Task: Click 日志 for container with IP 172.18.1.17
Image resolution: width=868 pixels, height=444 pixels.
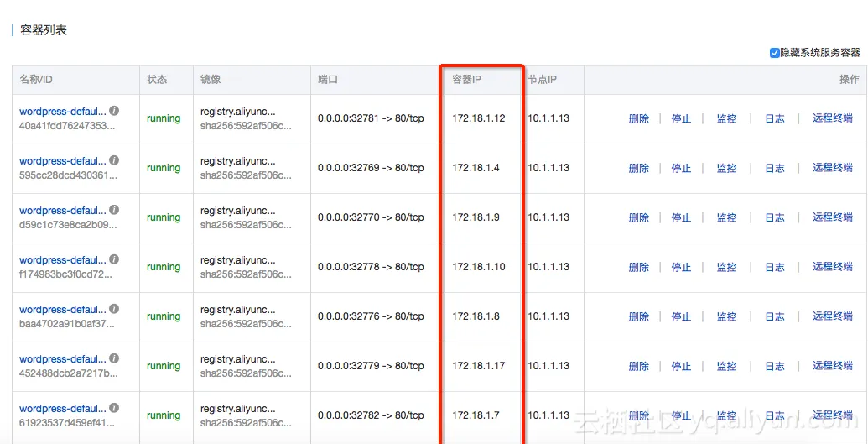Action: [x=774, y=367]
